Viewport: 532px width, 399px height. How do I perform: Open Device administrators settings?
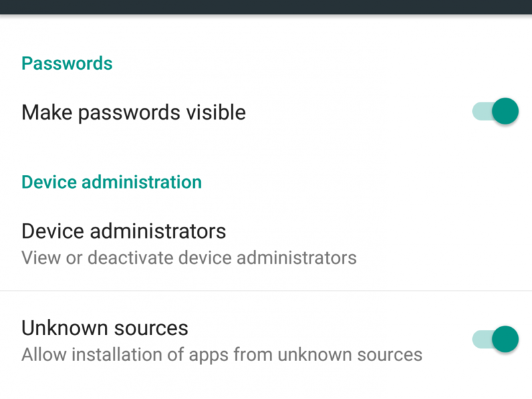click(124, 231)
